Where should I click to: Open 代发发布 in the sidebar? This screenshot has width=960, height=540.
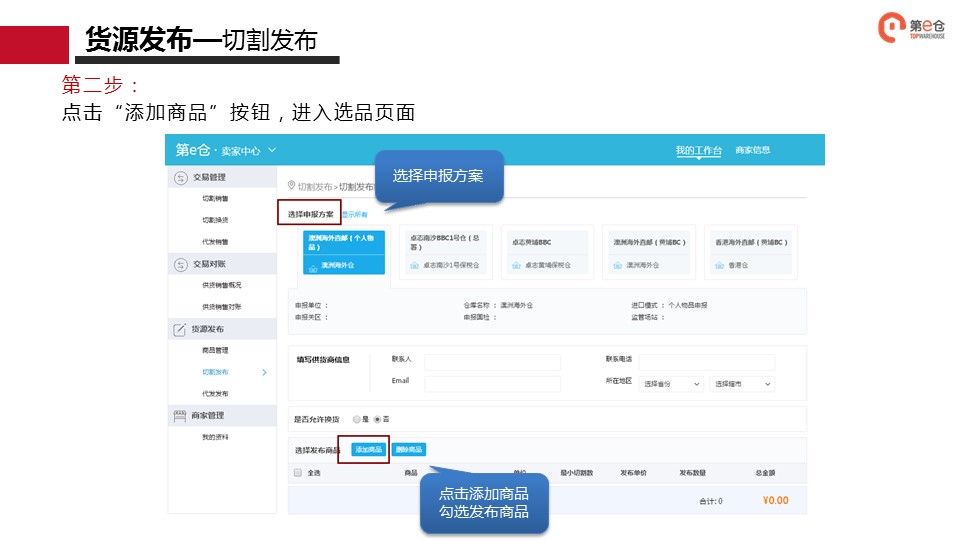[x=215, y=394]
